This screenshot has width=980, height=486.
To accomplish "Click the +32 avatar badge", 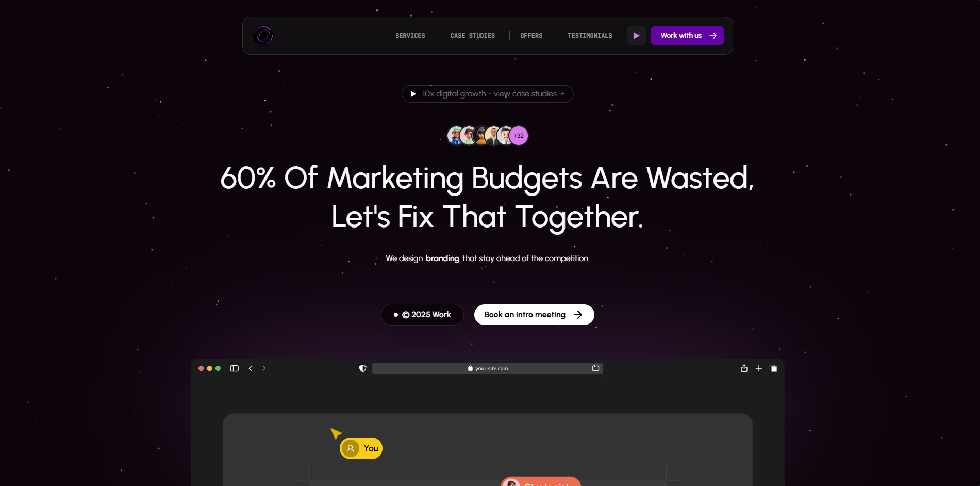I will coord(519,136).
